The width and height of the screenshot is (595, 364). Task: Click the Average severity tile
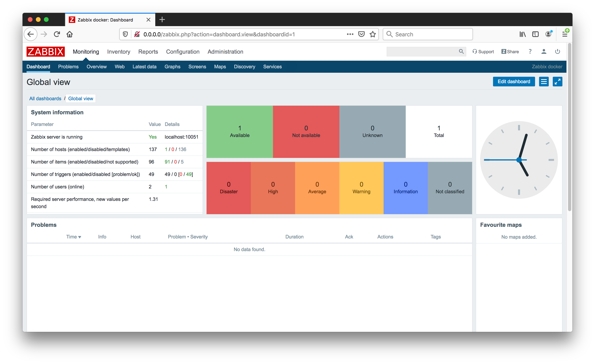coord(317,188)
